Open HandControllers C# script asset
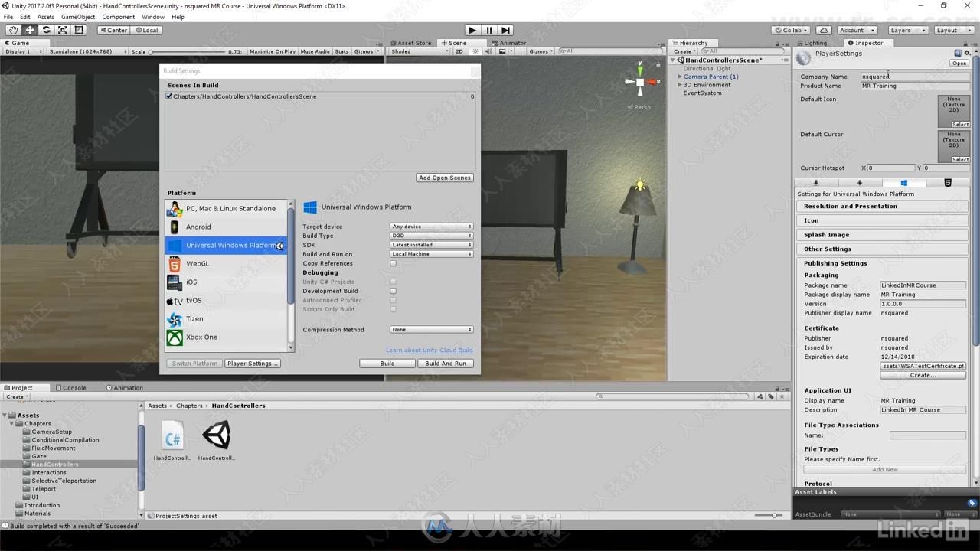The height and width of the screenshot is (551, 980). 172,441
